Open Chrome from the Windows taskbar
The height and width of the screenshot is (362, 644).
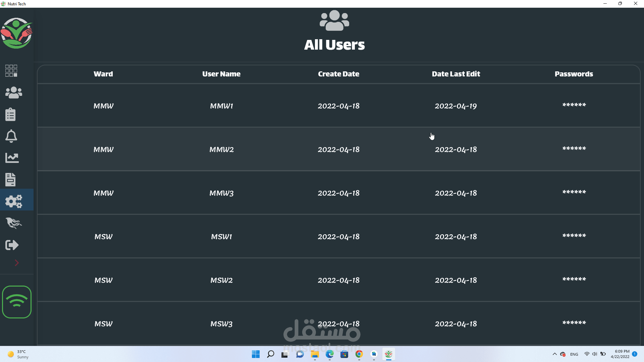pos(359,354)
